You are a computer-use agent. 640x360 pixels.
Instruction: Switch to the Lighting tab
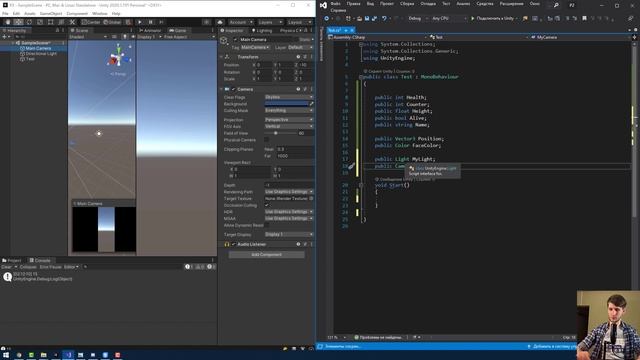[262, 31]
